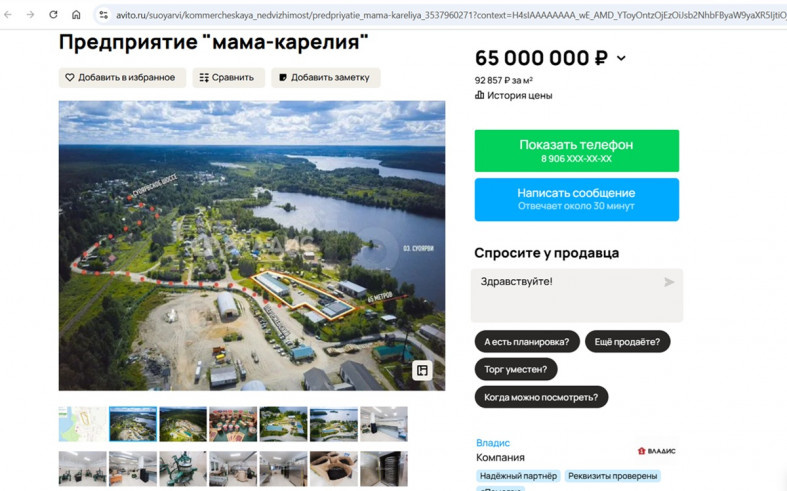Reload the page with refresh icon
This screenshot has height=491, width=787.
(53, 15)
